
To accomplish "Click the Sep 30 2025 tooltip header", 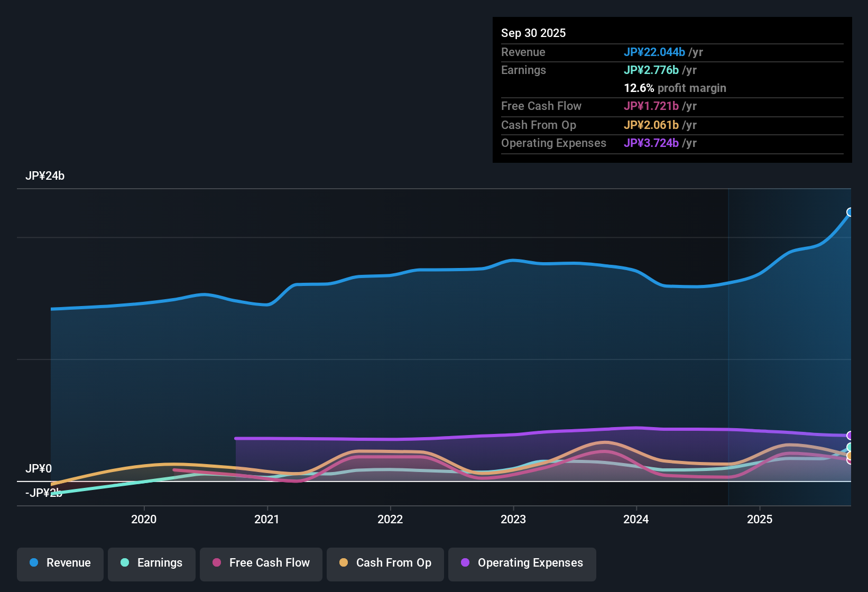I will 533,33.
